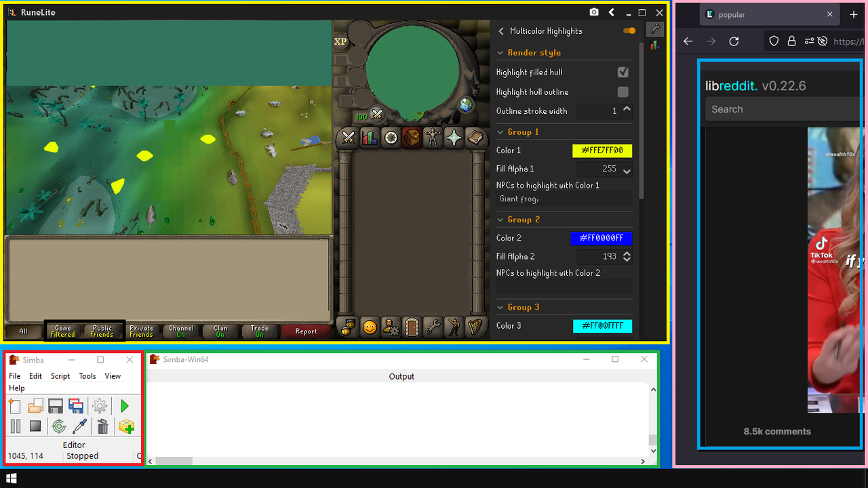
Task: Open the world map globe icon
Action: tap(465, 104)
